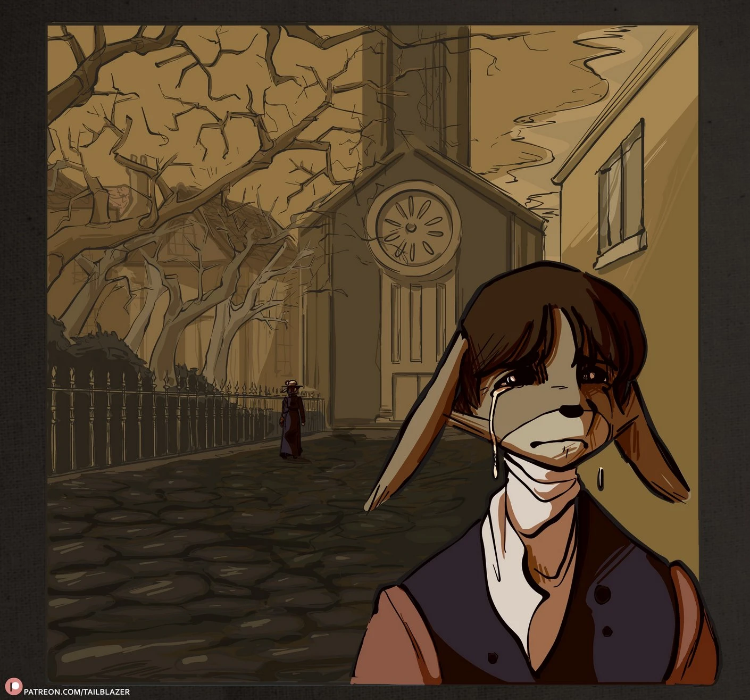750x700 pixels.
Task: Click the top button on the dark vest
Action: (x=603, y=594)
